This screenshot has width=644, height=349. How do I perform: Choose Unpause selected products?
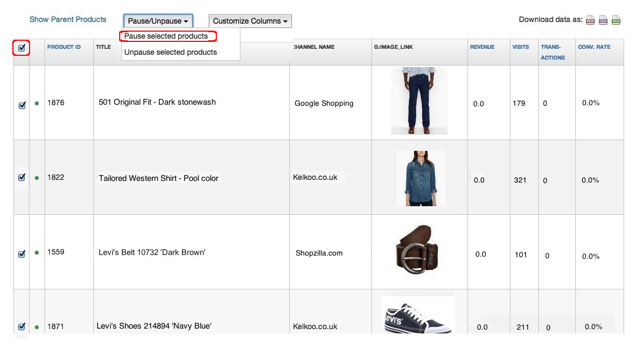coord(171,52)
